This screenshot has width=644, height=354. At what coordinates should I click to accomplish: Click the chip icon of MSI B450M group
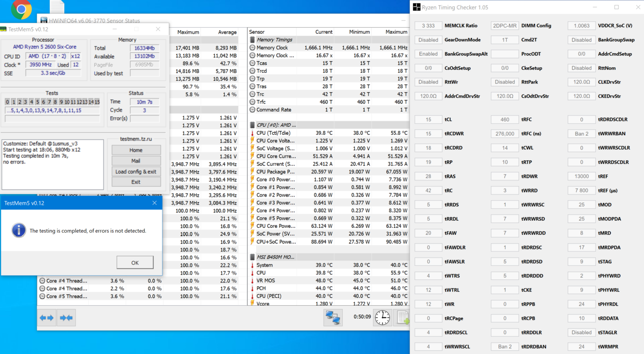point(252,257)
